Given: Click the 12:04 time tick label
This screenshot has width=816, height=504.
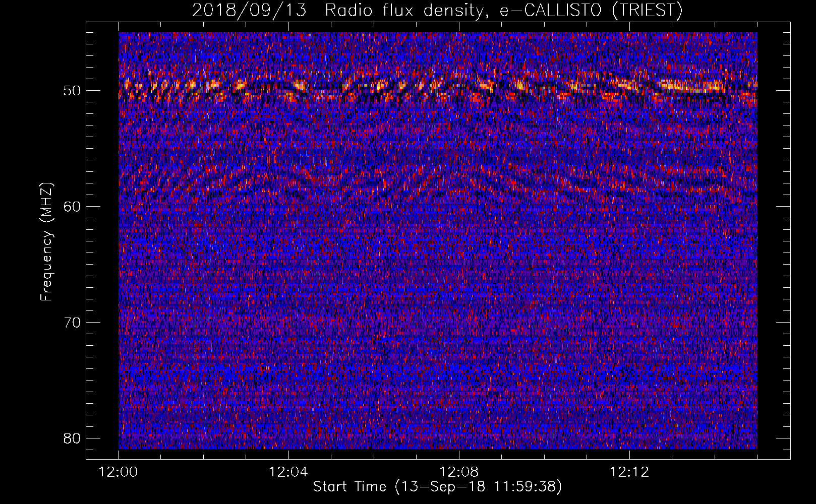Looking at the screenshot, I should [x=288, y=472].
